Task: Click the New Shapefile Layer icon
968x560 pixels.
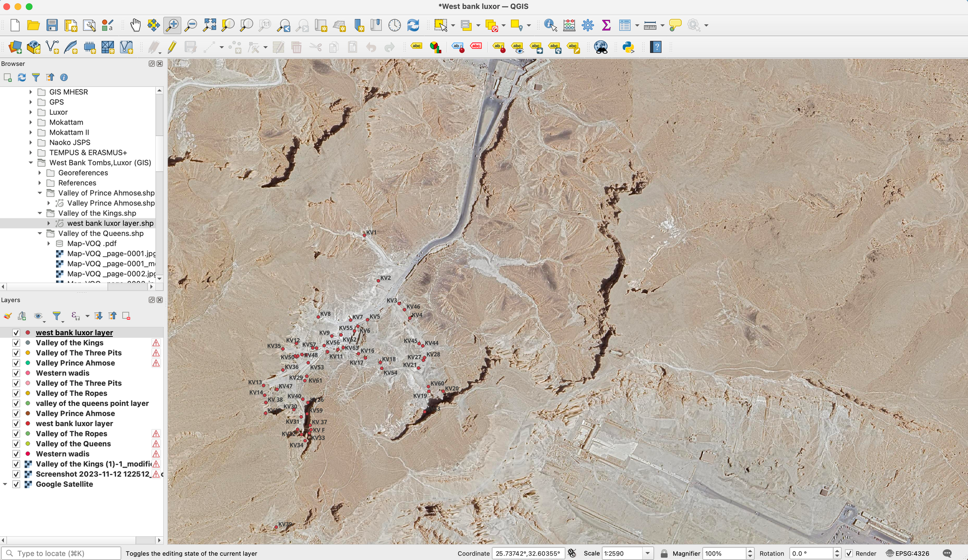Action: pyautogui.click(x=52, y=47)
